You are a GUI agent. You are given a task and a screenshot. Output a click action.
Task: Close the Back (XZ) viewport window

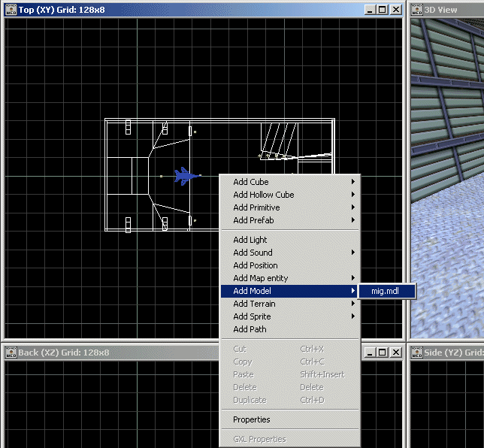(395, 352)
